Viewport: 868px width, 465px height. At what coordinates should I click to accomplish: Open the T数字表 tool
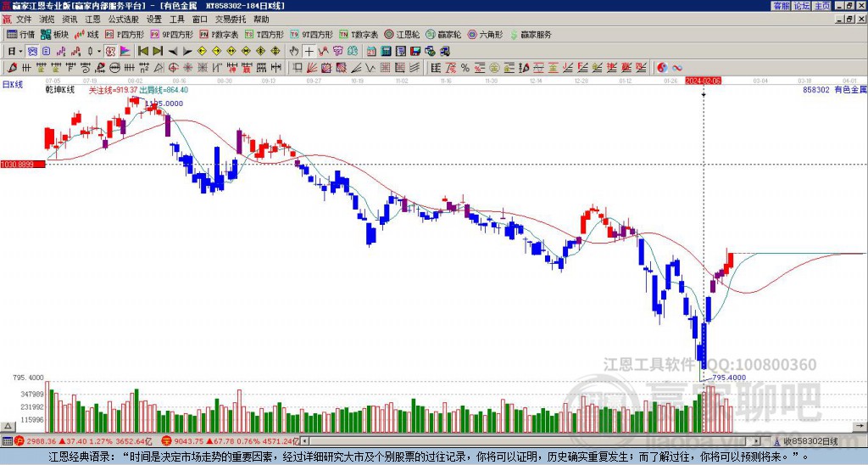(x=359, y=34)
